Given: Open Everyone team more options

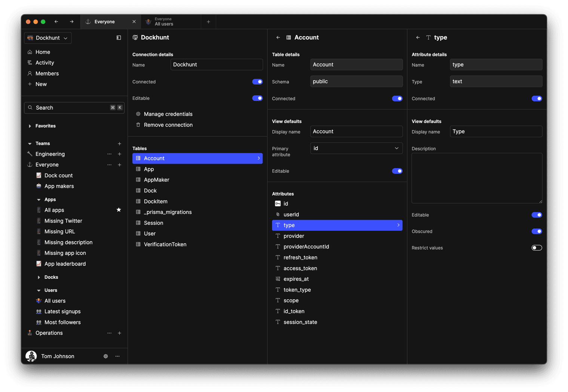Looking at the screenshot, I should click(109, 165).
